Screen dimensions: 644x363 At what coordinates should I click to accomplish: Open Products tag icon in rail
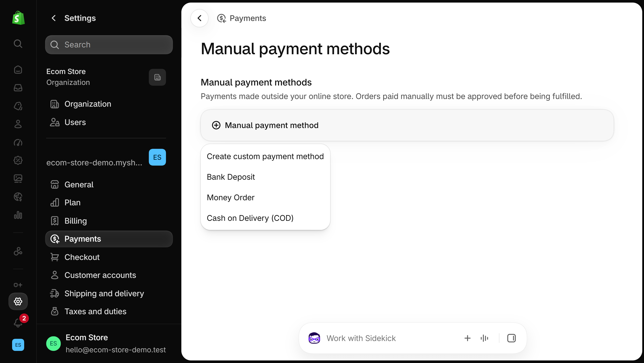[x=18, y=106]
